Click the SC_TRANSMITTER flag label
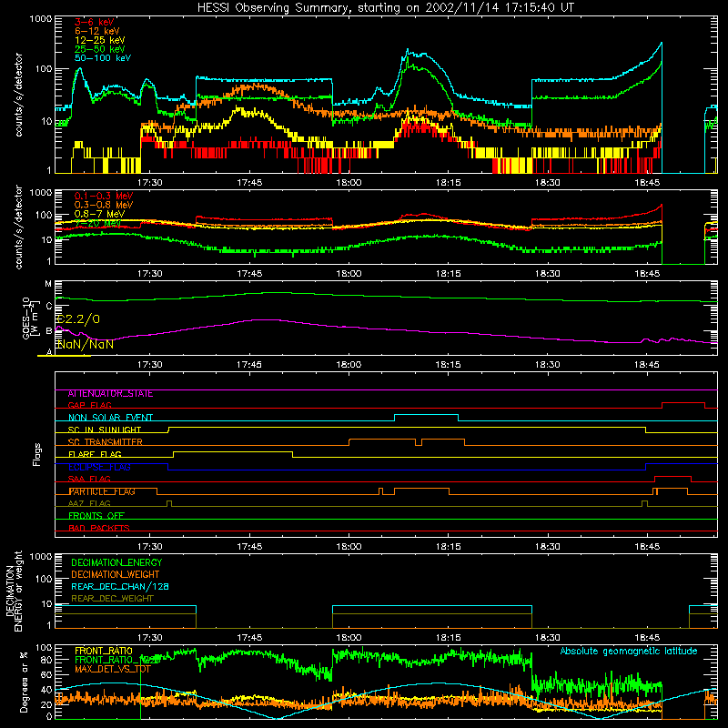728x728 pixels. tap(105, 442)
